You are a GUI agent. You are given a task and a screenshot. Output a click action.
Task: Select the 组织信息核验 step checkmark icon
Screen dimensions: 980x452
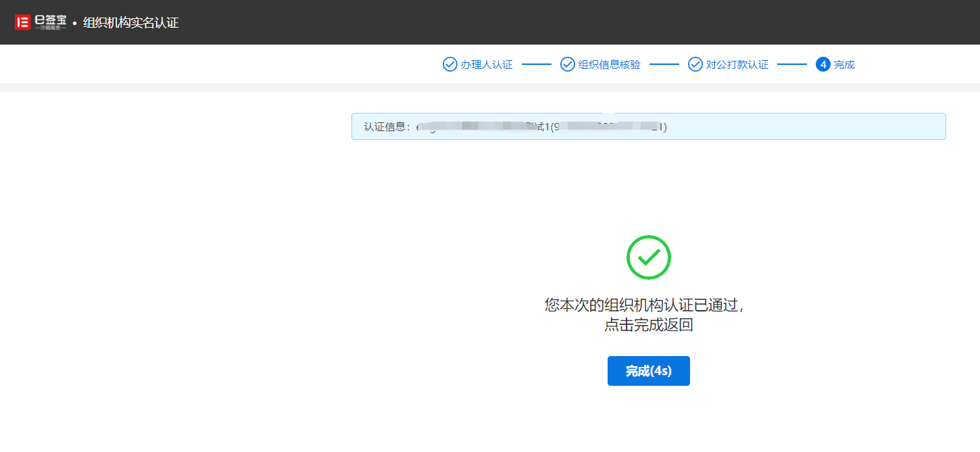point(568,64)
